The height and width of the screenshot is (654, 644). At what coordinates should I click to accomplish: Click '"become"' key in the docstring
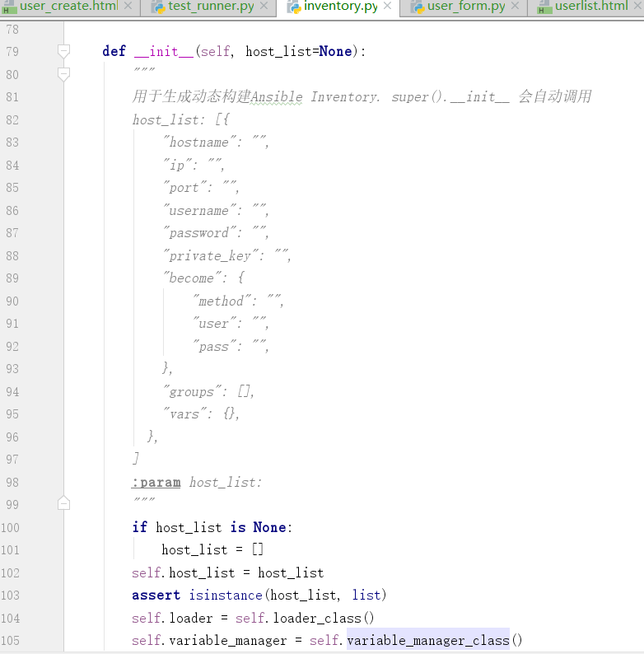tap(192, 278)
